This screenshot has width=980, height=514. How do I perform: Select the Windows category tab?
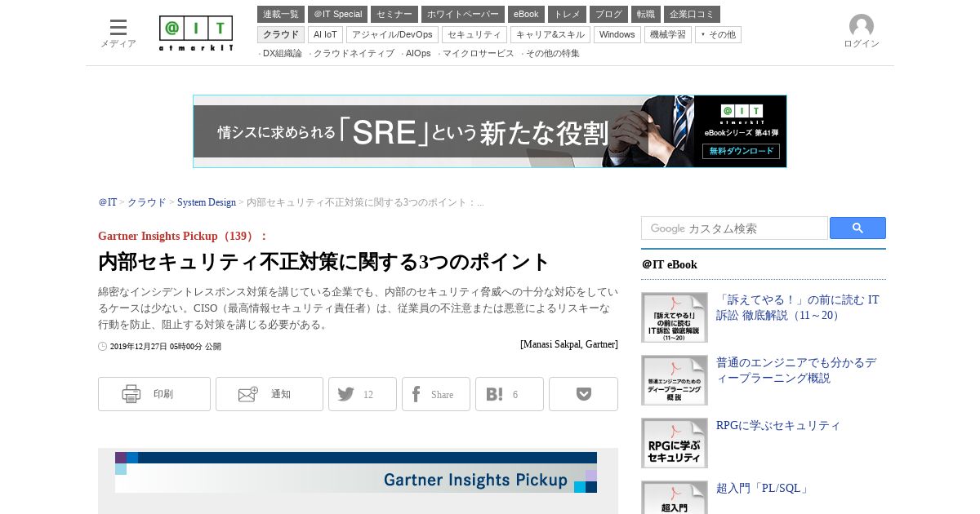pyautogui.click(x=617, y=34)
